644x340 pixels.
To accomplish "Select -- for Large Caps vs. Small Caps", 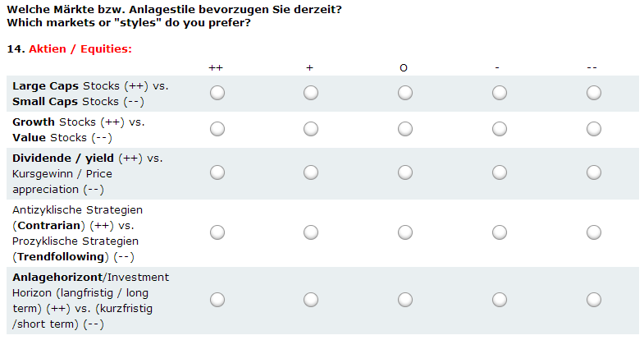I will click(x=594, y=93).
